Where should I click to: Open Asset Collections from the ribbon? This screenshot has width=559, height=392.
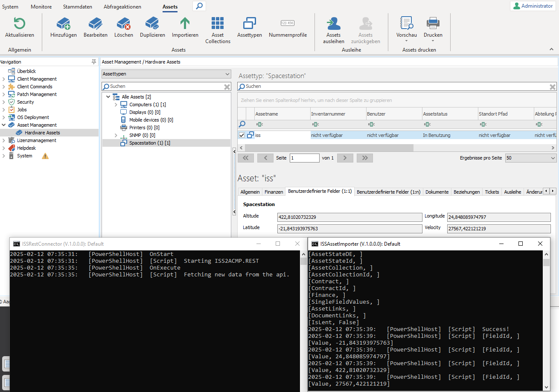point(218,23)
